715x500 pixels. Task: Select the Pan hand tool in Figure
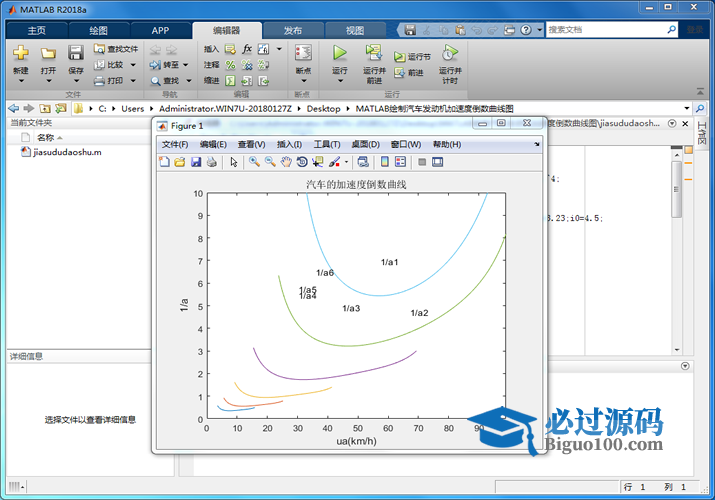pos(286,162)
